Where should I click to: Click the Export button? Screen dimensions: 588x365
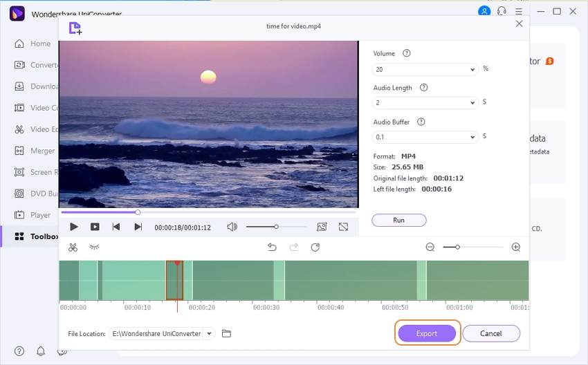pyautogui.click(x=426, y=333)
